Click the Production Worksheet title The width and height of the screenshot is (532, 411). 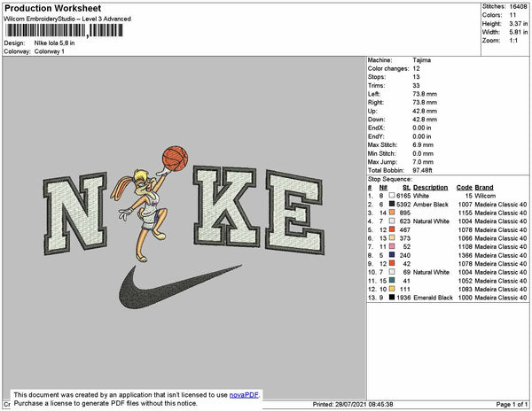point(52,9)
